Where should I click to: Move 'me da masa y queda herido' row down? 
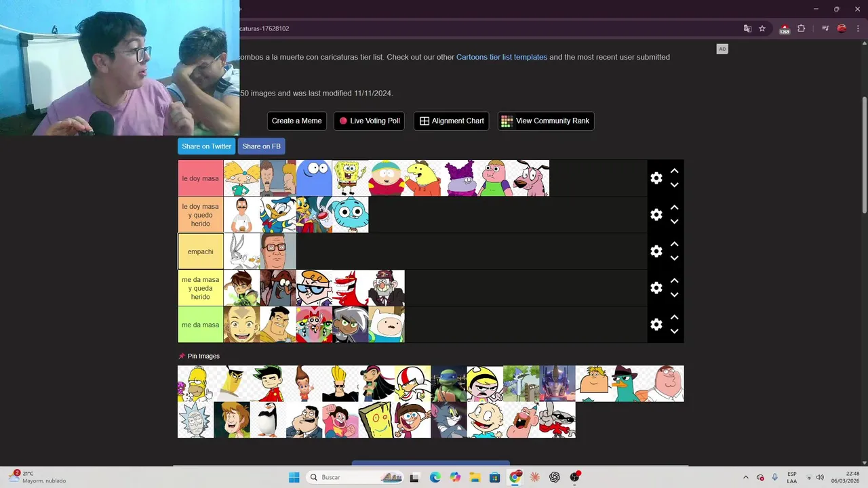(x=674, y=295)
